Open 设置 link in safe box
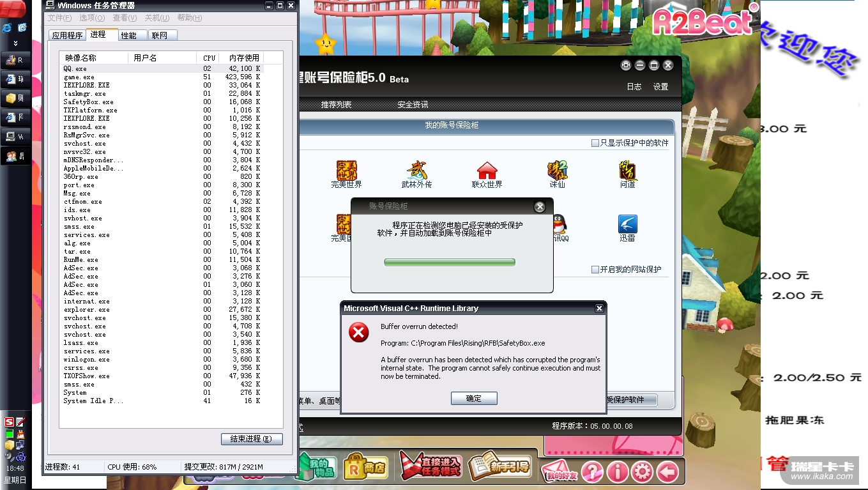This screenshot has width=868, height=490. click(x=661, y=87)
